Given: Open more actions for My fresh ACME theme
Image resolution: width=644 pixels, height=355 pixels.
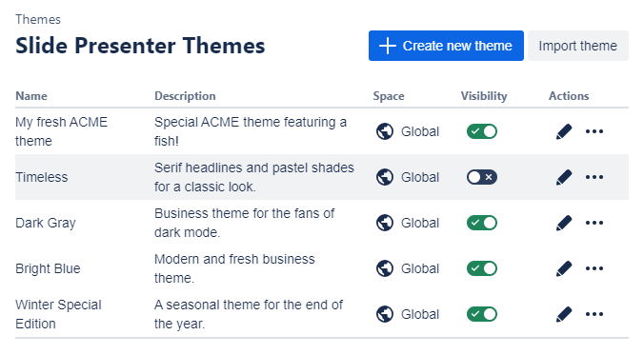Looking at the screenshot, I should point(594,131).
